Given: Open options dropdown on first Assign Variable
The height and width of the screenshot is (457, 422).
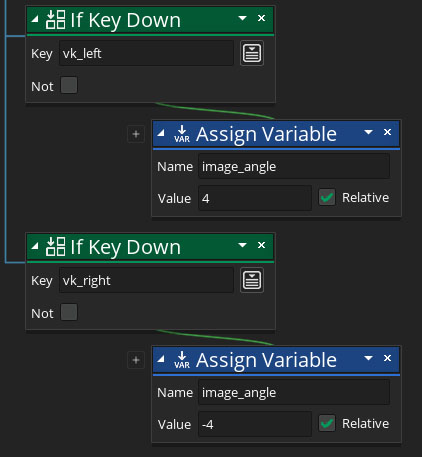Looking at the screenshot, I should pos(368,132).
